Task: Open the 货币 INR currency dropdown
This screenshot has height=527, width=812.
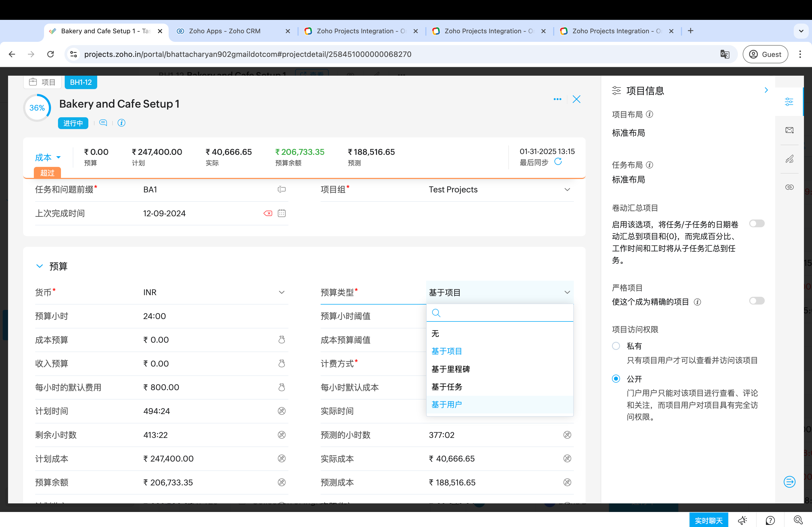Action: point(281,292)
